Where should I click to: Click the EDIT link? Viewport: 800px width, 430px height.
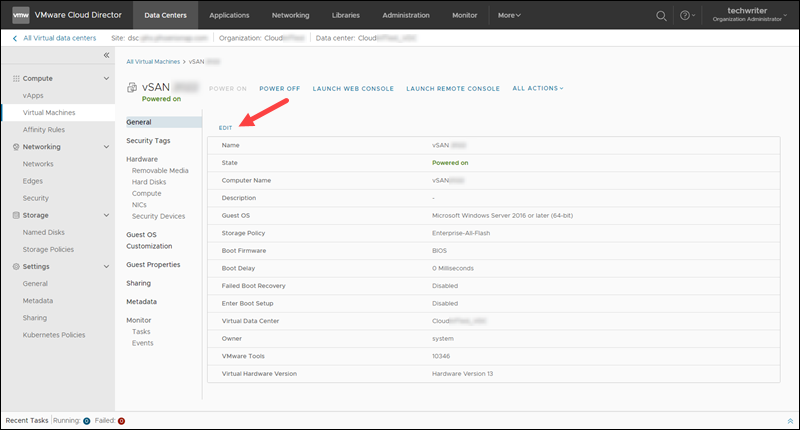[x=225, y=128]
